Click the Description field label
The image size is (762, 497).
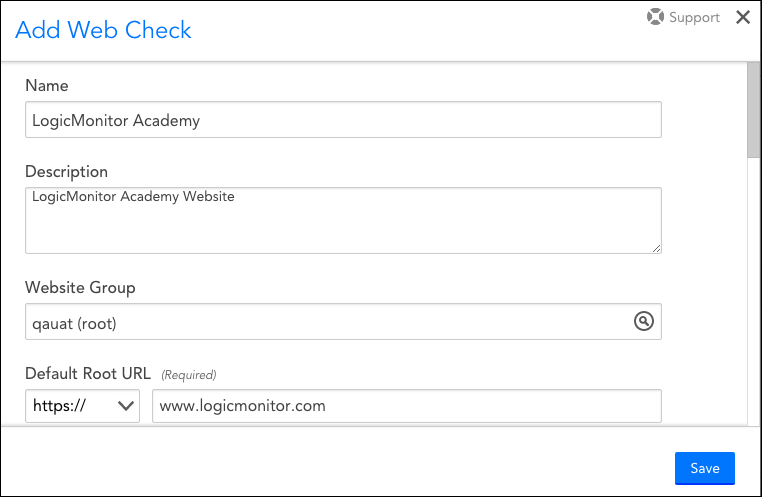(66, 172)
